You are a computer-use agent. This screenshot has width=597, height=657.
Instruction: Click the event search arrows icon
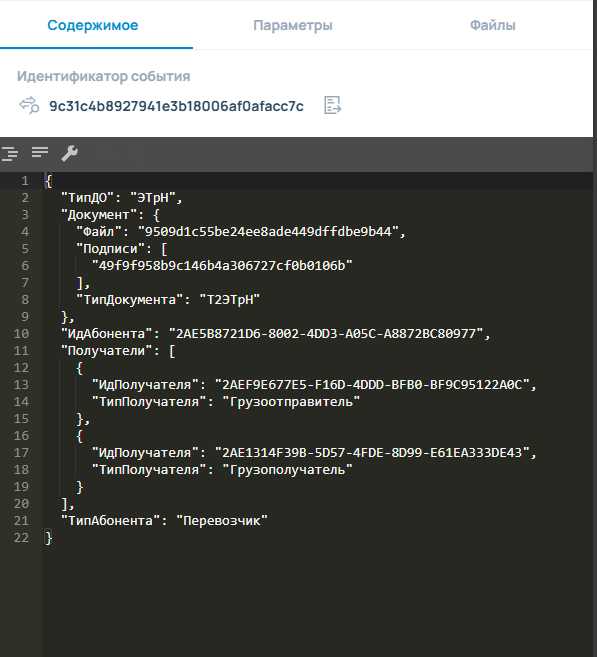coord(29,105)
